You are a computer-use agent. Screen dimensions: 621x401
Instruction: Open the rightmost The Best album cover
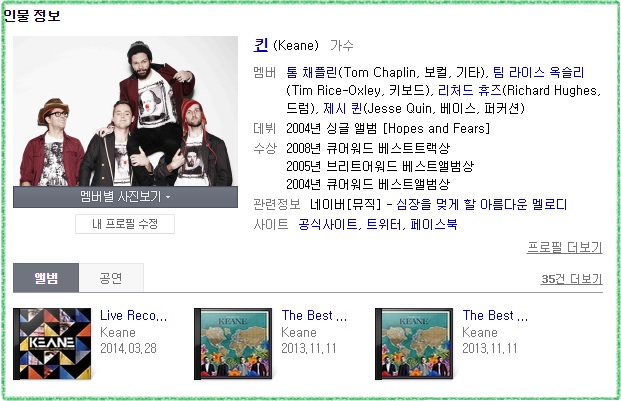coord(414,344)
